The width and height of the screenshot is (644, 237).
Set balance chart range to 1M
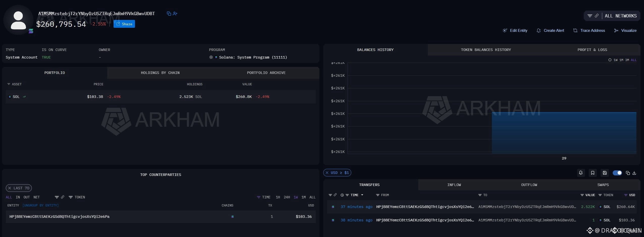point(621,60)
